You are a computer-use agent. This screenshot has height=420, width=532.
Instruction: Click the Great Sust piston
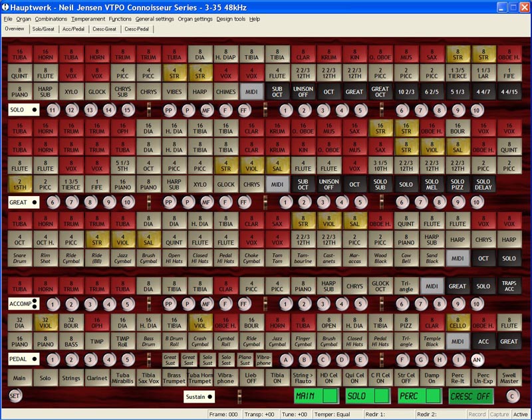170,360
